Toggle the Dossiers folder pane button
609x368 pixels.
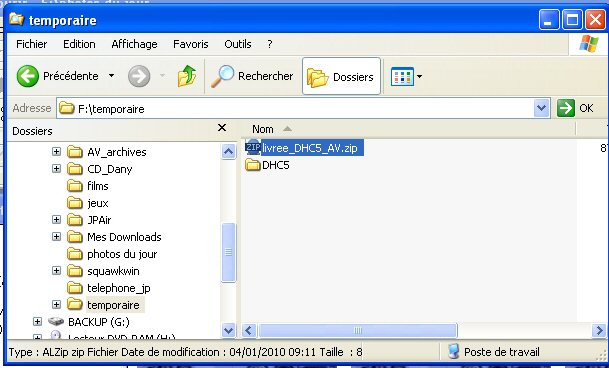point(341,76)
